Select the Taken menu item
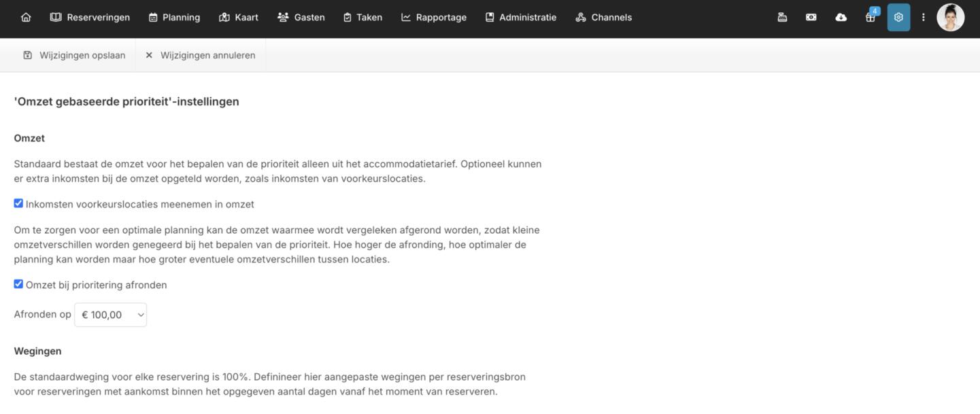 [x=362, y=18]
